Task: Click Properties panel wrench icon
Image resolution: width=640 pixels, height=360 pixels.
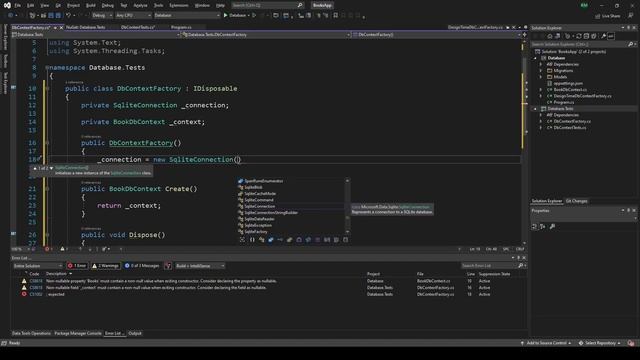Action: (552, 227)
